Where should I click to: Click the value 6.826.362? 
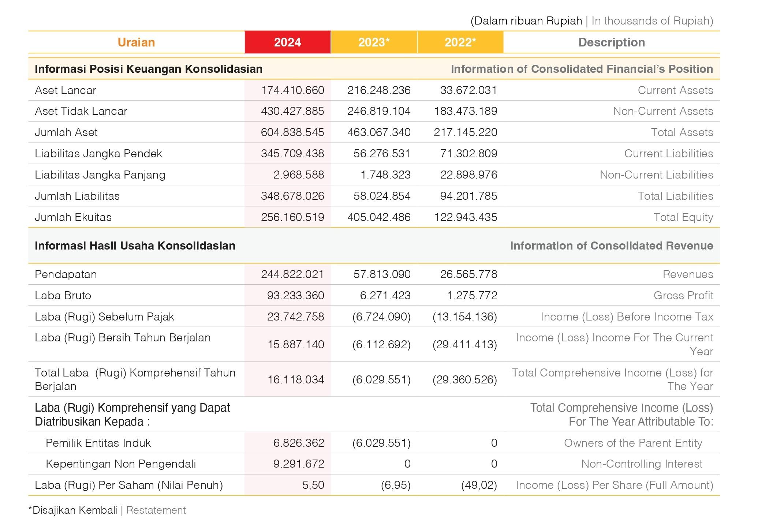point(299,443)
